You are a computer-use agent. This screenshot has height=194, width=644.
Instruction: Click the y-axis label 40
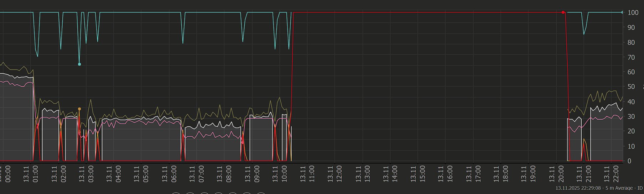click(x=631, y=102)
